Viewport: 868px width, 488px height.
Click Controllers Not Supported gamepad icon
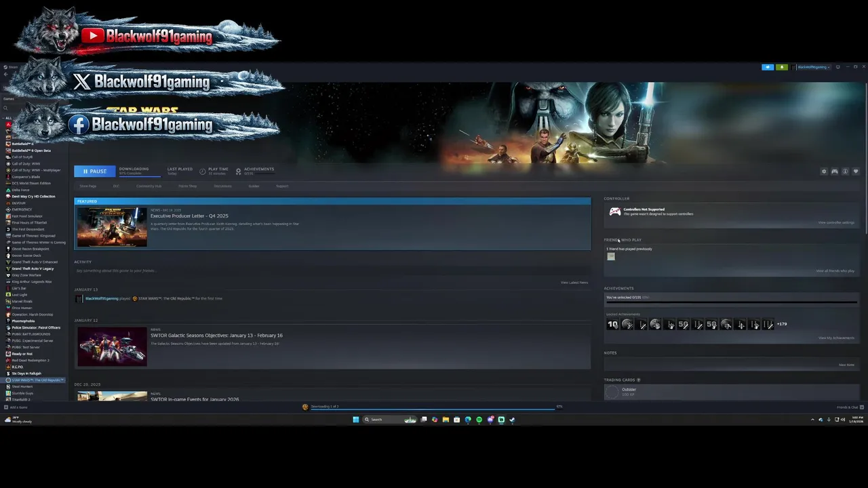tap(614, 211)
